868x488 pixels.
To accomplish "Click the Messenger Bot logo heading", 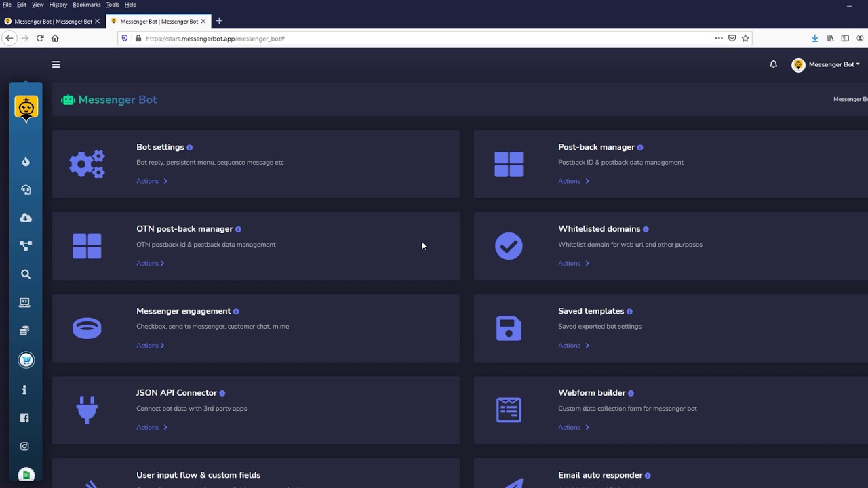I will tap(109, 100).
